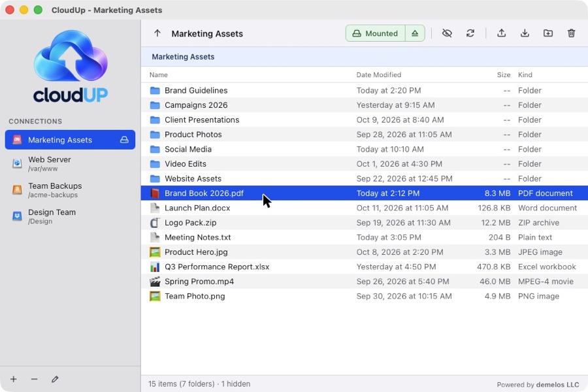Select the Web Server connection
This screenshot has width=588, height=392.
pyautogui.click(x=70, y=164)
